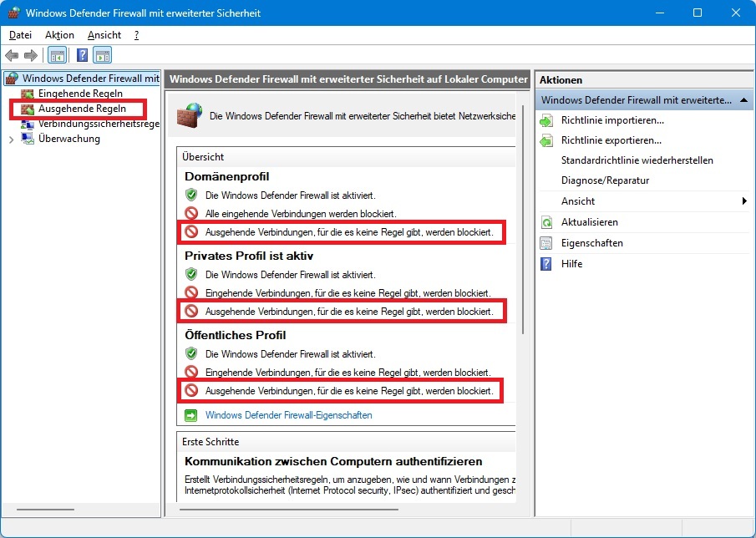This screenshot has height=538, width=756.
Task: Open the Ansicht menu in the menu bar
Action: (x=104, y=35)
